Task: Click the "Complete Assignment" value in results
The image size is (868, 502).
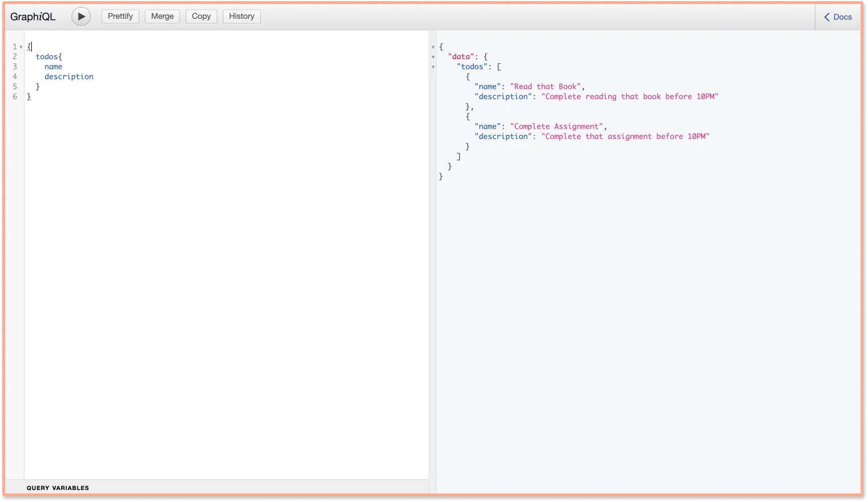Action: point(556,126)
